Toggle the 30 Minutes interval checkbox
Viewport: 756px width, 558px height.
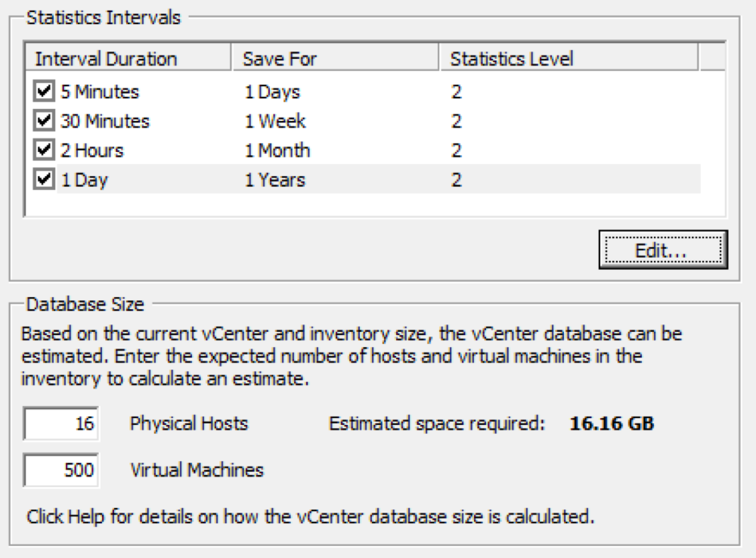[x=44, y=120]
